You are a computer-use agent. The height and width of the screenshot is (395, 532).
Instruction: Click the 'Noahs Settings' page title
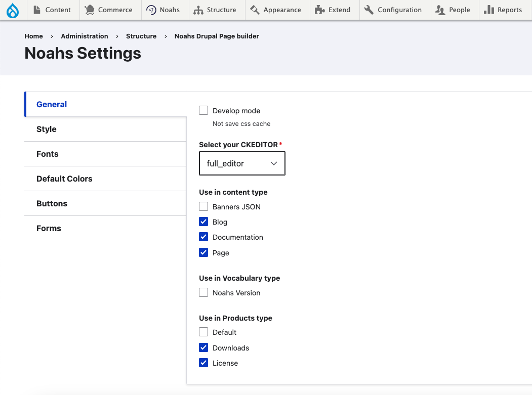point(83,53)
